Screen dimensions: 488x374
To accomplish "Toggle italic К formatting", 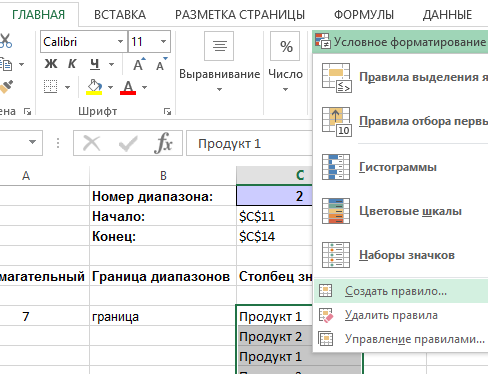I will [x=72, y=64].
